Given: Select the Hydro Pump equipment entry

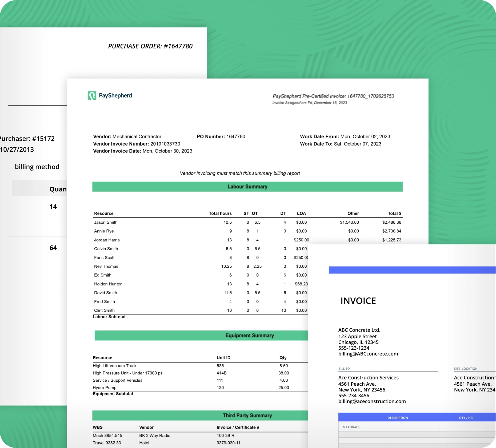Looking at the screenshot, I should click(x=105, y=388).
